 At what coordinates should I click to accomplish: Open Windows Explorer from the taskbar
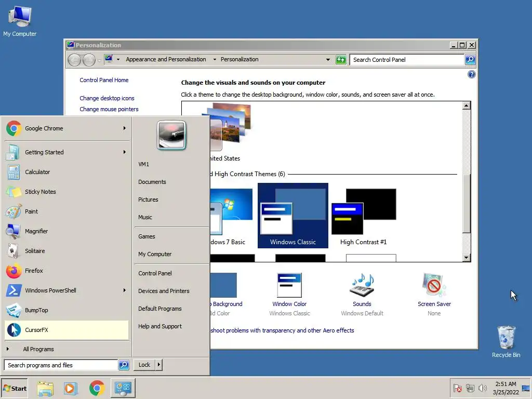45,388
